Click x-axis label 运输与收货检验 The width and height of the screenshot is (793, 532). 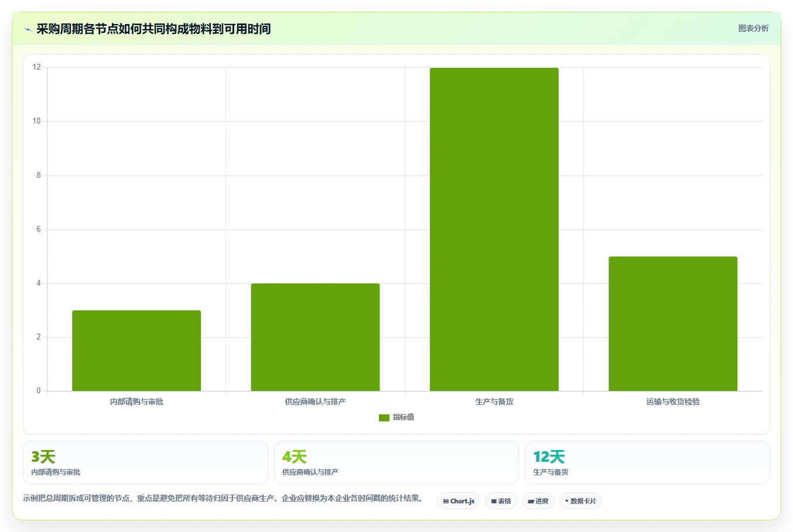click(673, 401)
